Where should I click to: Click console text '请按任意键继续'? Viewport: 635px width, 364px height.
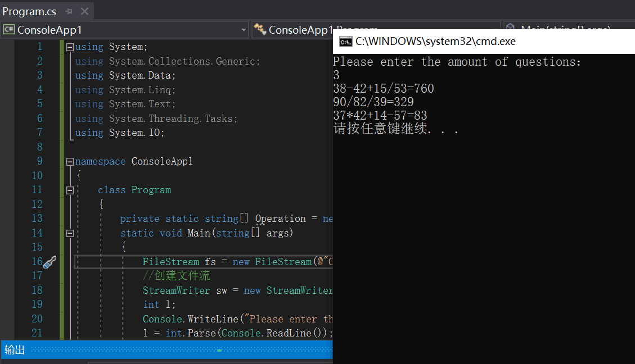[380, 129]
